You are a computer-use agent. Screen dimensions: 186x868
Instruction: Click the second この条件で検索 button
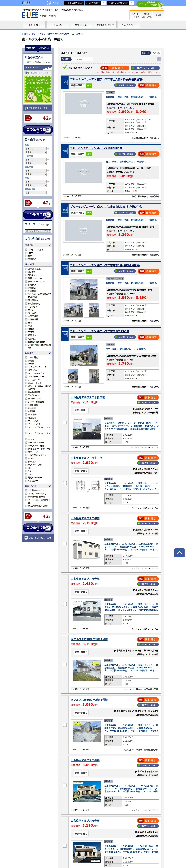coord(38,214)
